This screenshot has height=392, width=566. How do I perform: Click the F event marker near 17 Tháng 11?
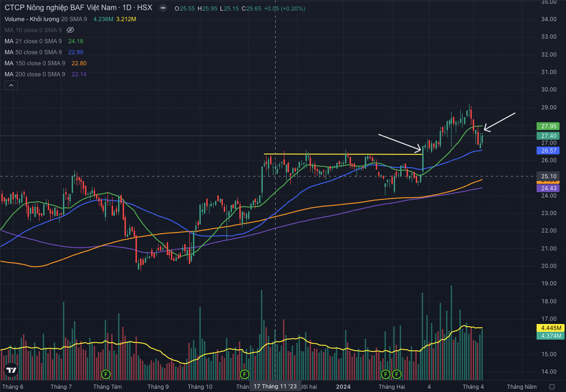point(244,374)
